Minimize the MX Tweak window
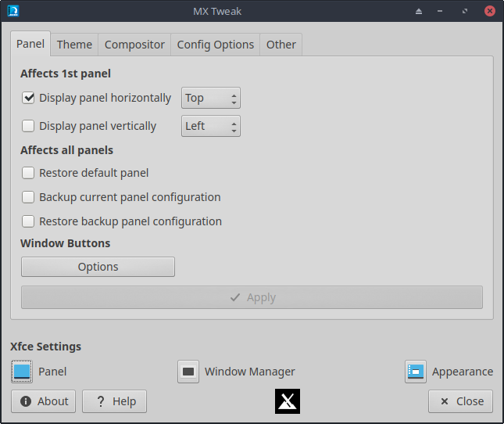The width and height of the screenshot is (504, 424). pyautogui.click(x=440, y=11)
